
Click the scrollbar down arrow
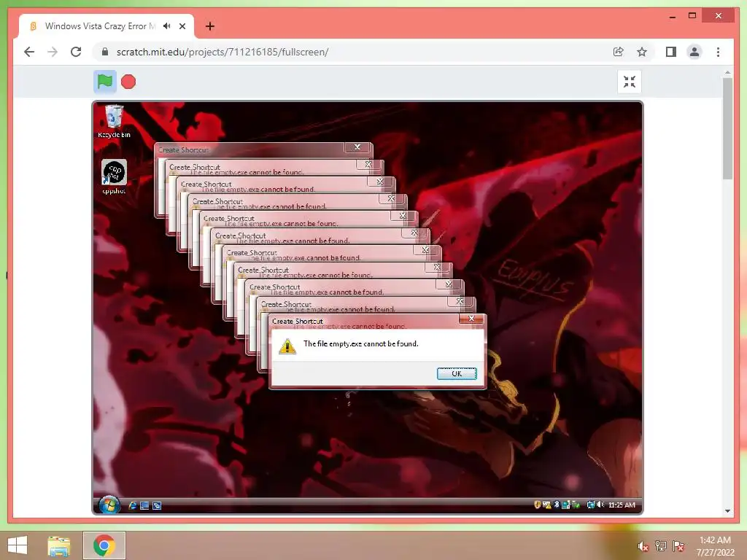click(727, 511)
